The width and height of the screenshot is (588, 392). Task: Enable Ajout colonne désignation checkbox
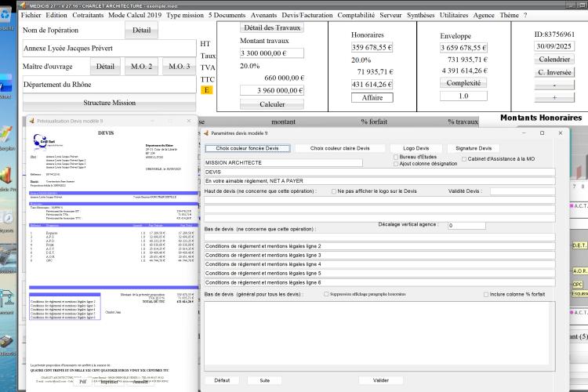pyautogui.click(x=396, y=164)
